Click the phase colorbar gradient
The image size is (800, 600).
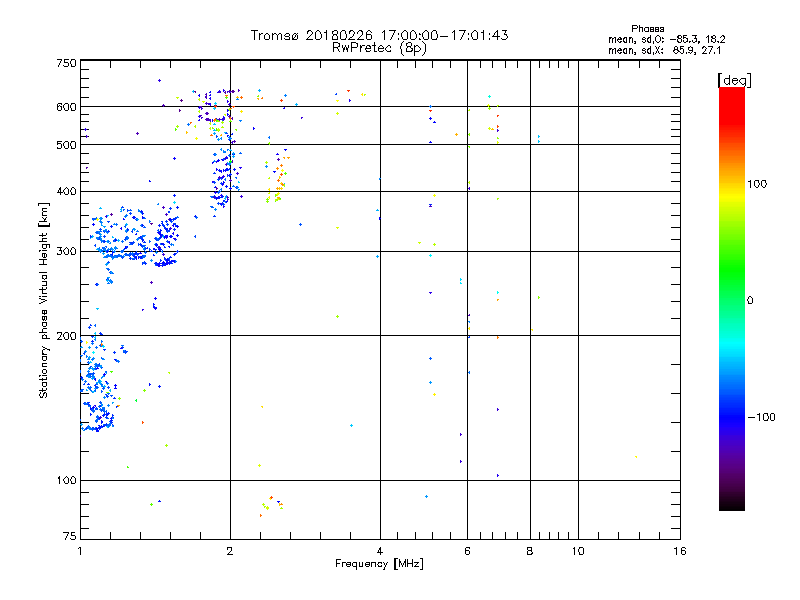coord(732,298)
